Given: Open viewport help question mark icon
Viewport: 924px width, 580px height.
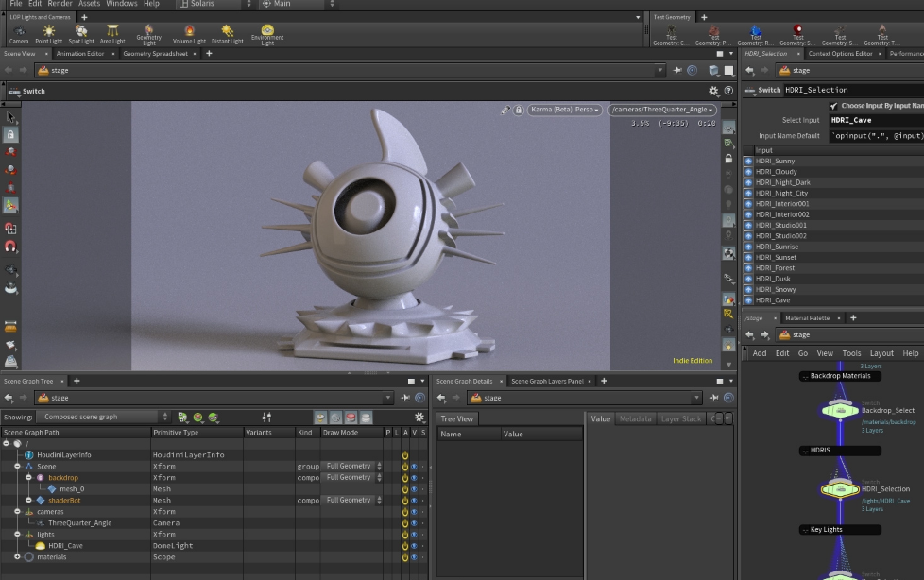Looking at the screenshot, I should click(727, 92).
